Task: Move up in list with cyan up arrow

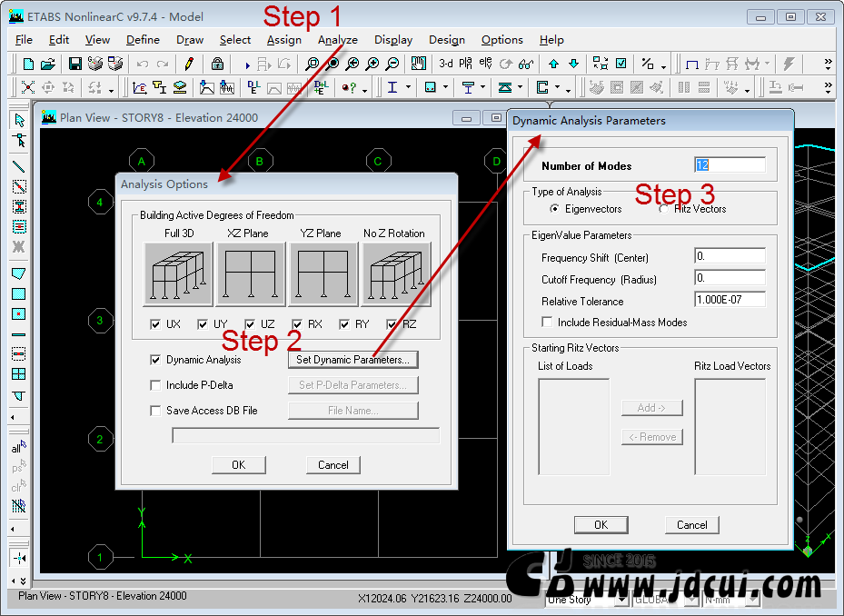Action: pos(553,65)
